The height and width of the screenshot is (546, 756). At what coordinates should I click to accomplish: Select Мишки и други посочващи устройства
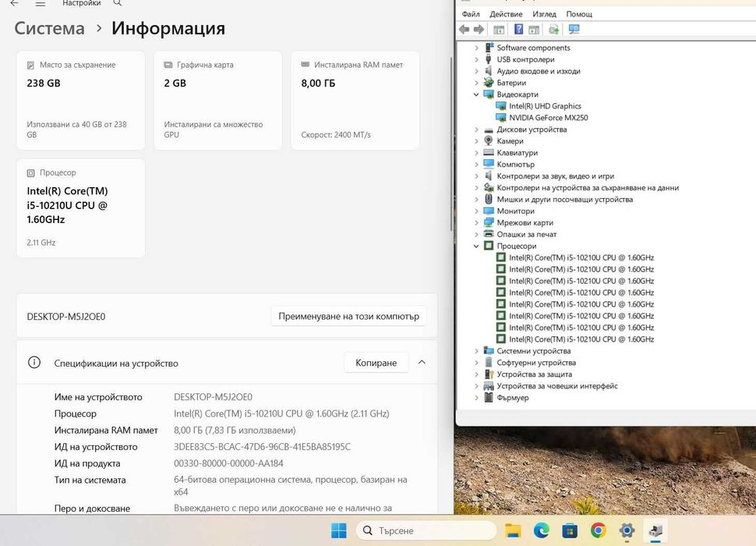pos(564,199)
